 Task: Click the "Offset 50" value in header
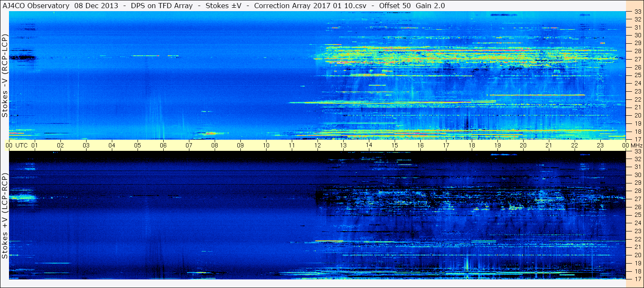coord(394,6)
